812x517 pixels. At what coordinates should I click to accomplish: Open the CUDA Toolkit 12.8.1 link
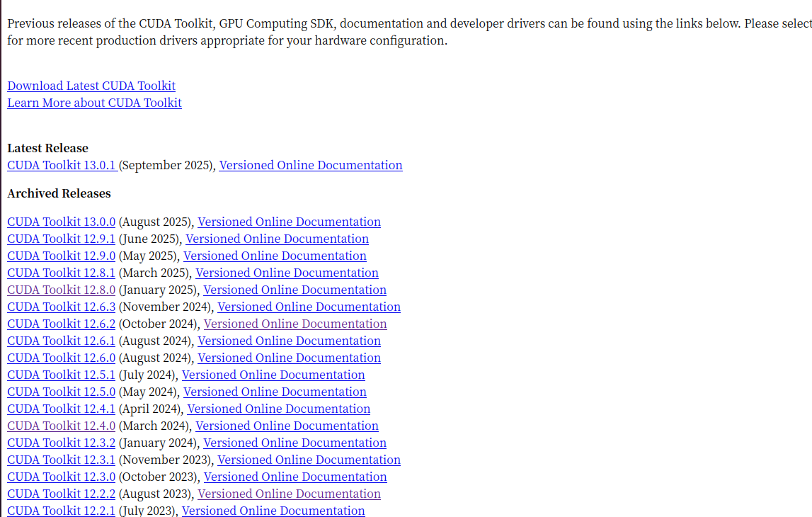tap(61, 273)
